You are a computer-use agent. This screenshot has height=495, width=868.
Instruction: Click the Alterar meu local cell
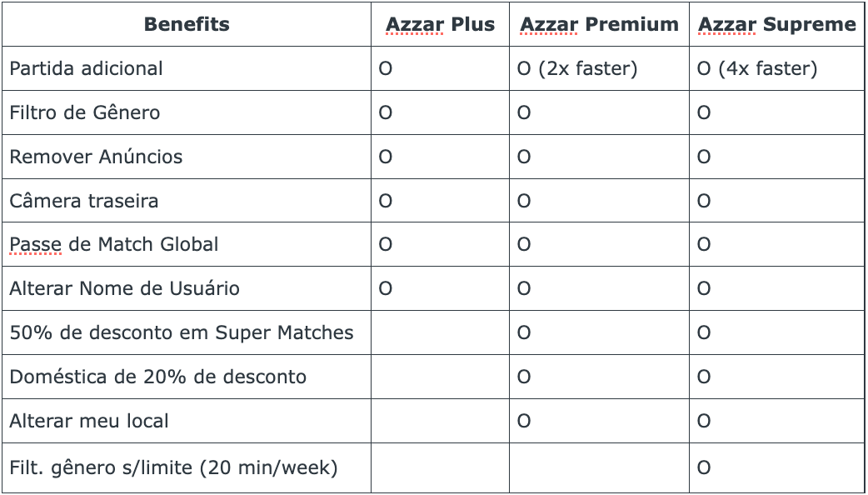click(x=89, y=422)
